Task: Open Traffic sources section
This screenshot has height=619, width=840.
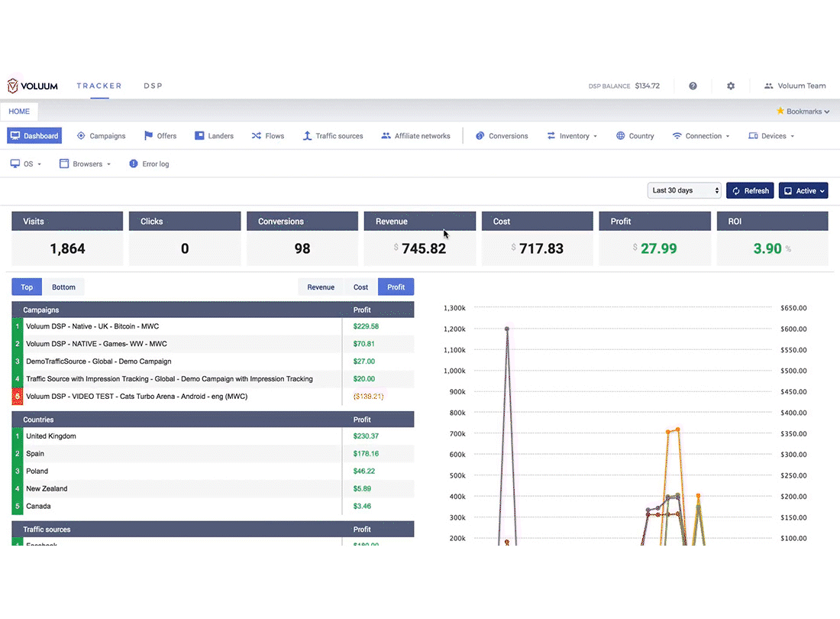Action: click(x=333, y=136)
